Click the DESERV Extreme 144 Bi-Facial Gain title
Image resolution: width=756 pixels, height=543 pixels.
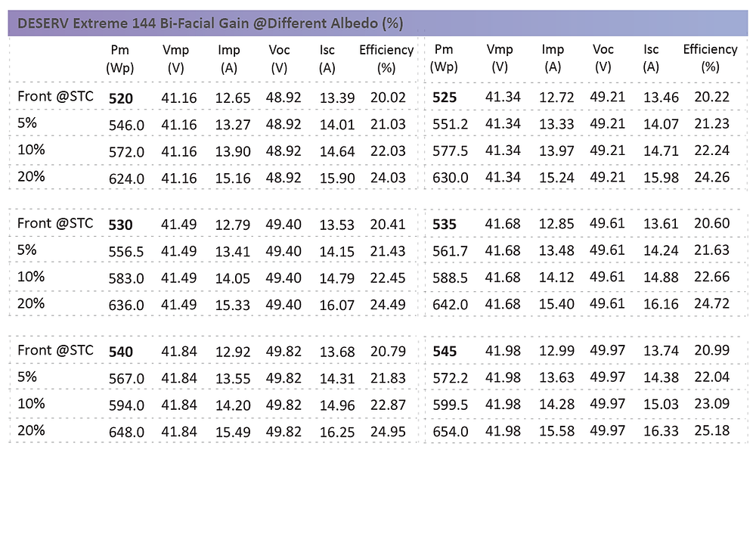210,23
